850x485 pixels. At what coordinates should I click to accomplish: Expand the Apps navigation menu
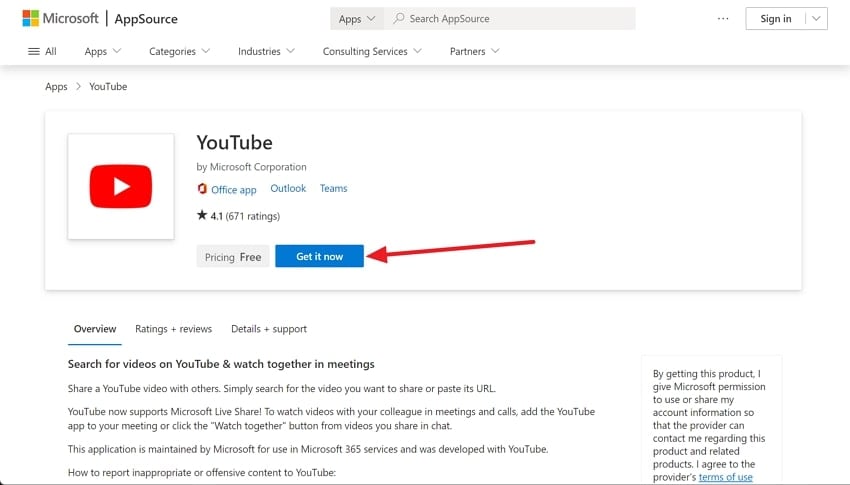[x=102, y=51]
